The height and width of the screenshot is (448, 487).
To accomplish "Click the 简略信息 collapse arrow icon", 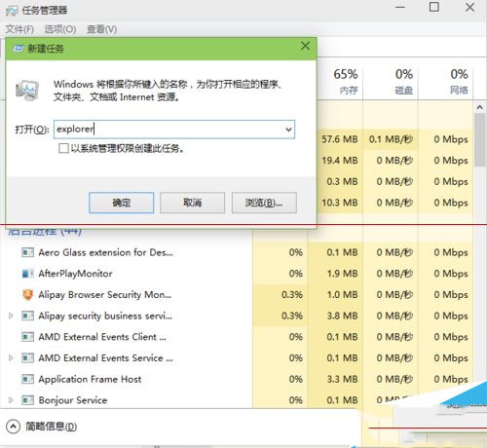I will [x=13, y=427].
